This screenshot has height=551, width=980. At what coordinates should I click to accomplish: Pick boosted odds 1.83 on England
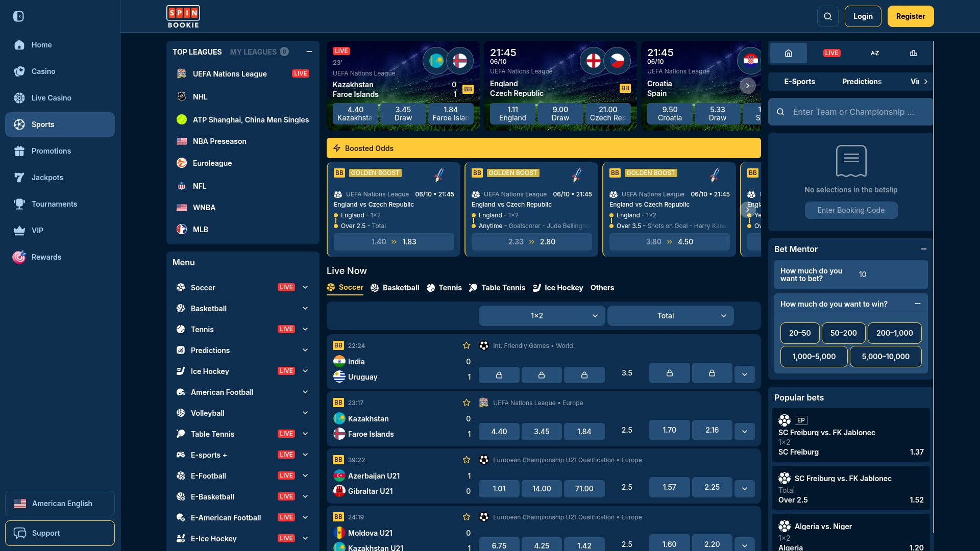tap(394, 242)
